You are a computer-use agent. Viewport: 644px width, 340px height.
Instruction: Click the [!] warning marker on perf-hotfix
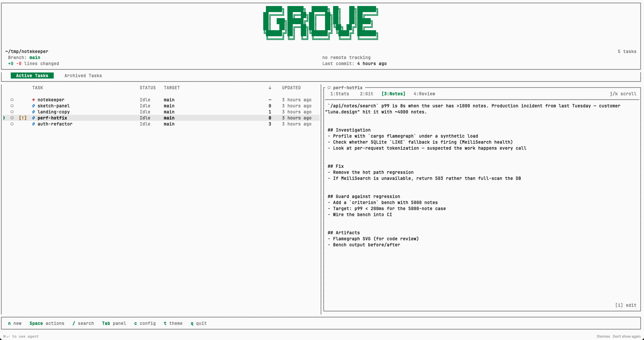23,118
